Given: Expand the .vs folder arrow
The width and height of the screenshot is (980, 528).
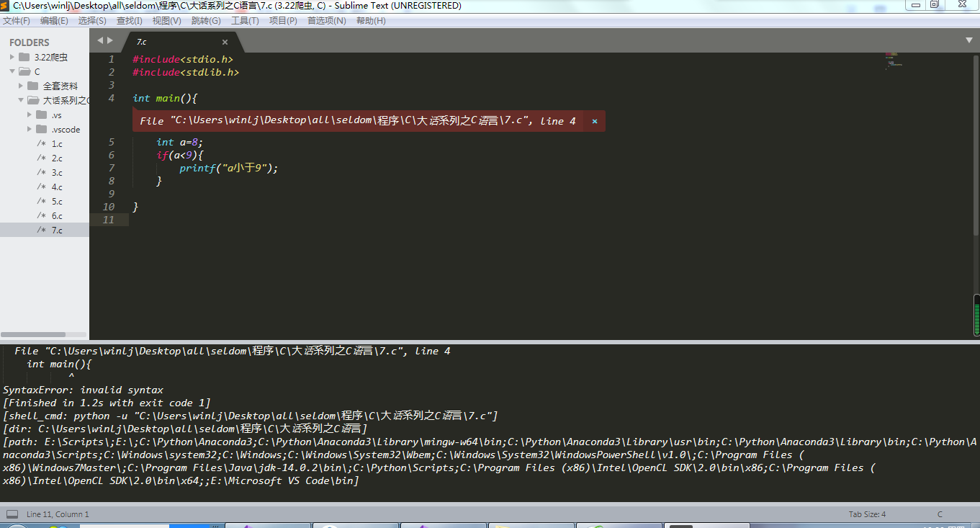Looking at the screenshot, I should pos(30,115).
